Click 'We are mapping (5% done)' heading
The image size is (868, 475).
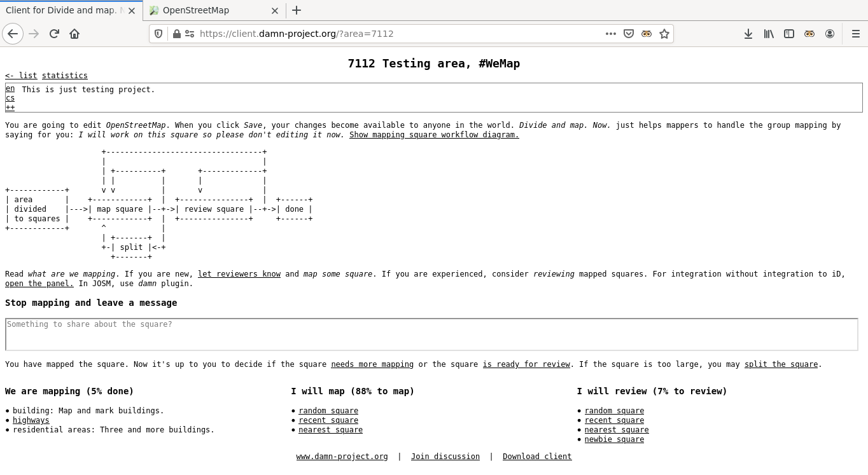(69, 391)
